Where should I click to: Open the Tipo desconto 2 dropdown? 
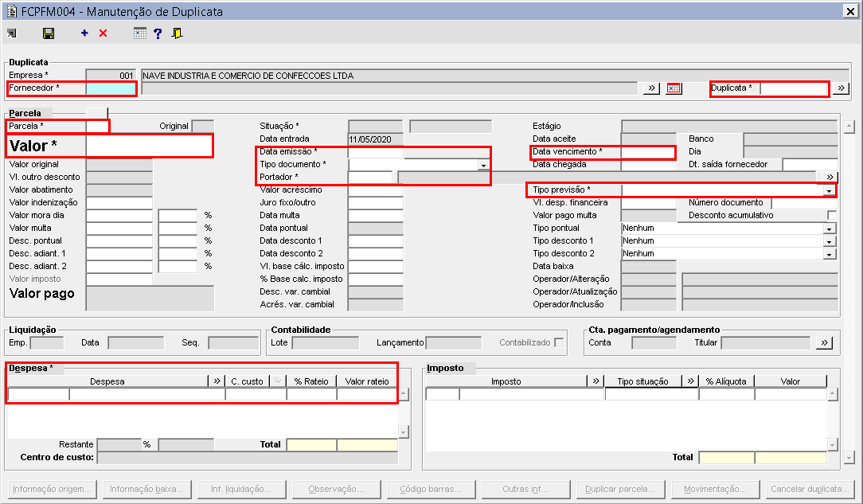(x=830, y=254)
